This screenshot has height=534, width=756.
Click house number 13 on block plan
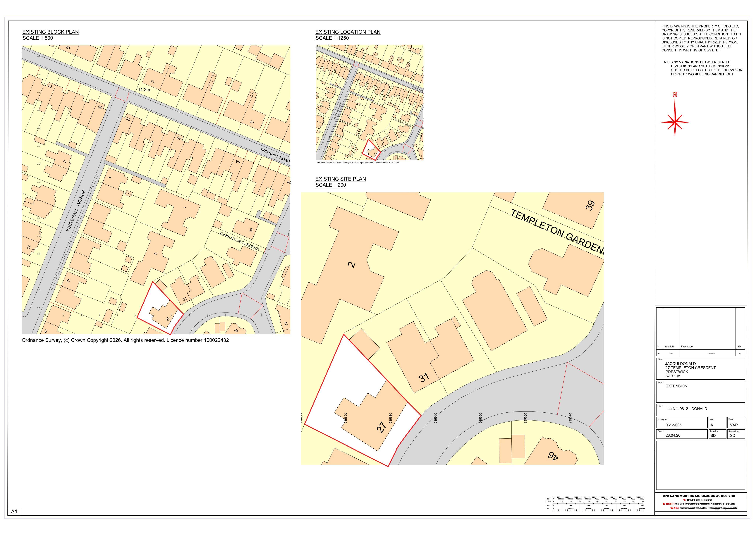[68, 280]
